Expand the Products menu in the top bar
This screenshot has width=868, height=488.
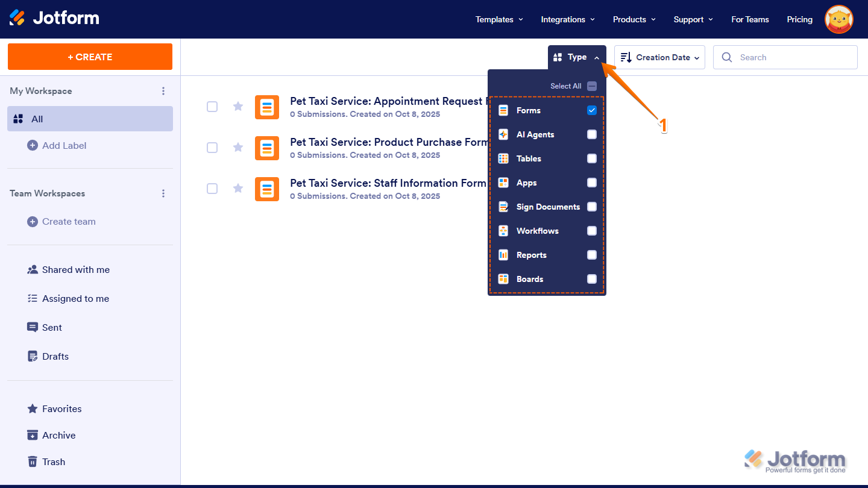(633, 19)
